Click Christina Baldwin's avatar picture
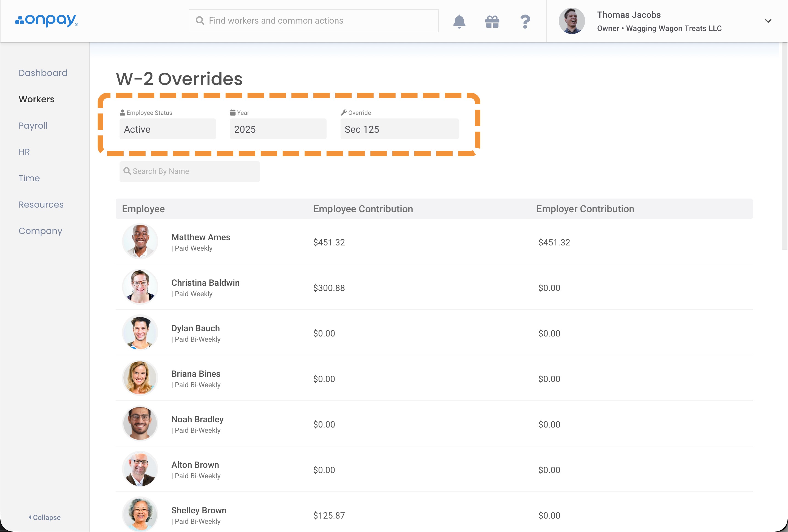The image size is (788, 532). [x=140, y=287]
